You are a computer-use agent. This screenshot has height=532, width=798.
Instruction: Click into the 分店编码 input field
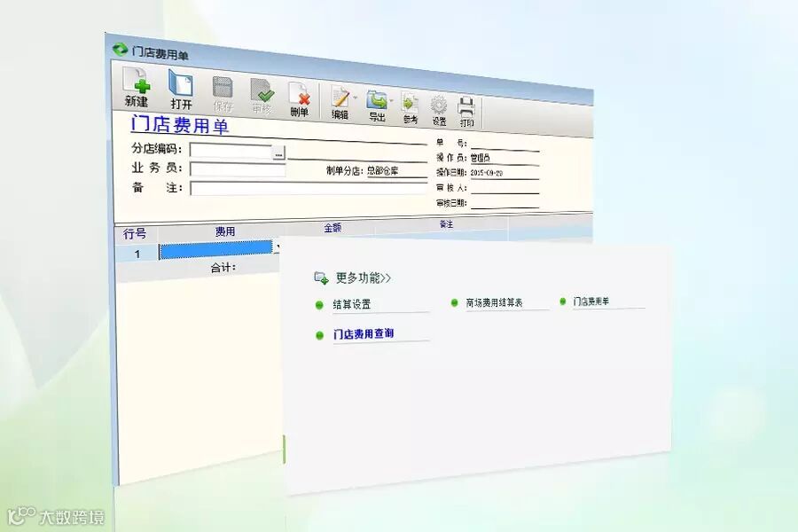231,152
